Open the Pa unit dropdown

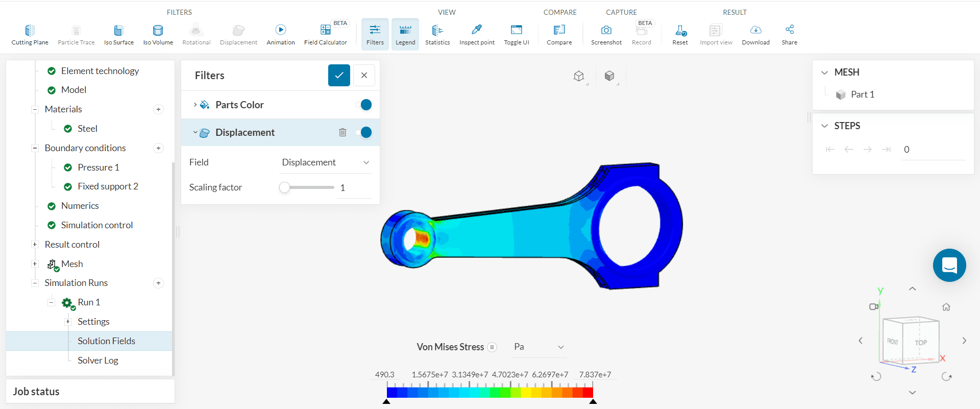[x=538, y=347]
